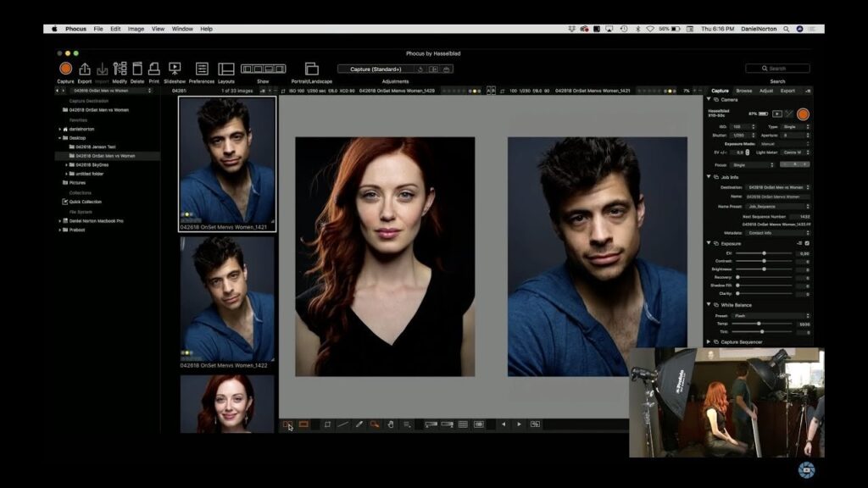Open the View menu

tap(158, 29)
